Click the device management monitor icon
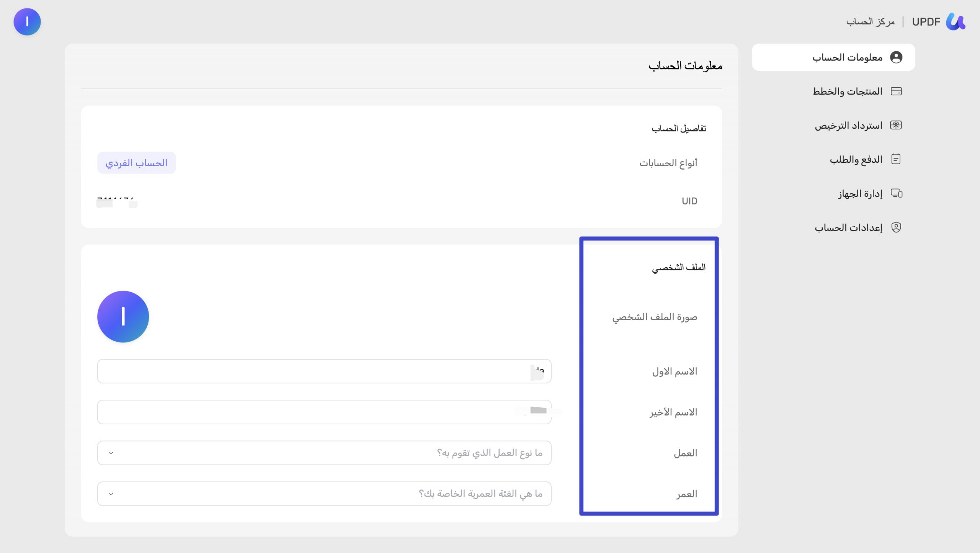 click(896, 193)
